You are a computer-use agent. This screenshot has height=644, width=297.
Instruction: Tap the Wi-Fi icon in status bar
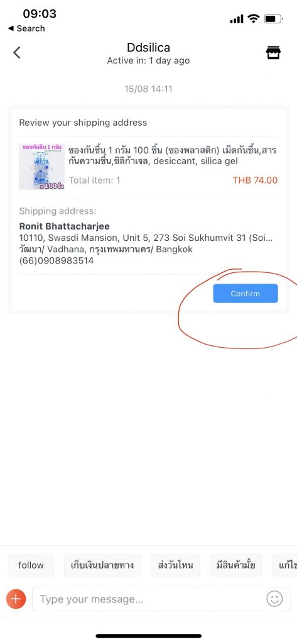(254, 18)
